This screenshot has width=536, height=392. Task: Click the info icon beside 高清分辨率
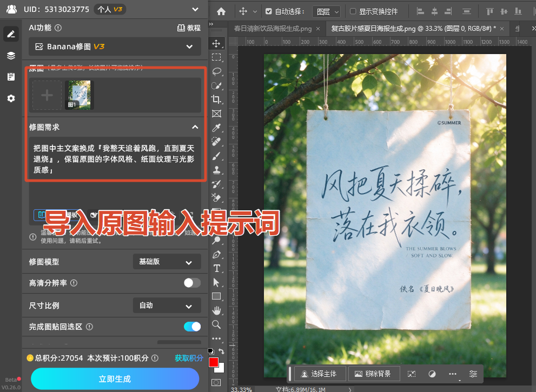pos(74,283)
